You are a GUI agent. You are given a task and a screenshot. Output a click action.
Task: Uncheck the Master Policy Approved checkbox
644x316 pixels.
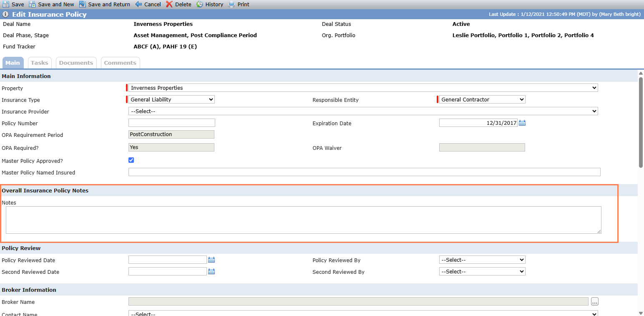(131, 160)
